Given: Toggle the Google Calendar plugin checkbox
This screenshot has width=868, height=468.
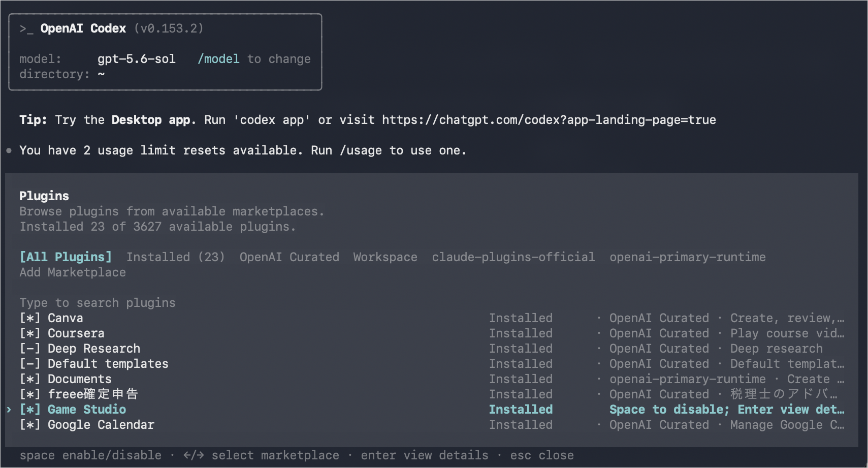Looking at the screenshot, I should pyautogui.click(x=30, y=425).
